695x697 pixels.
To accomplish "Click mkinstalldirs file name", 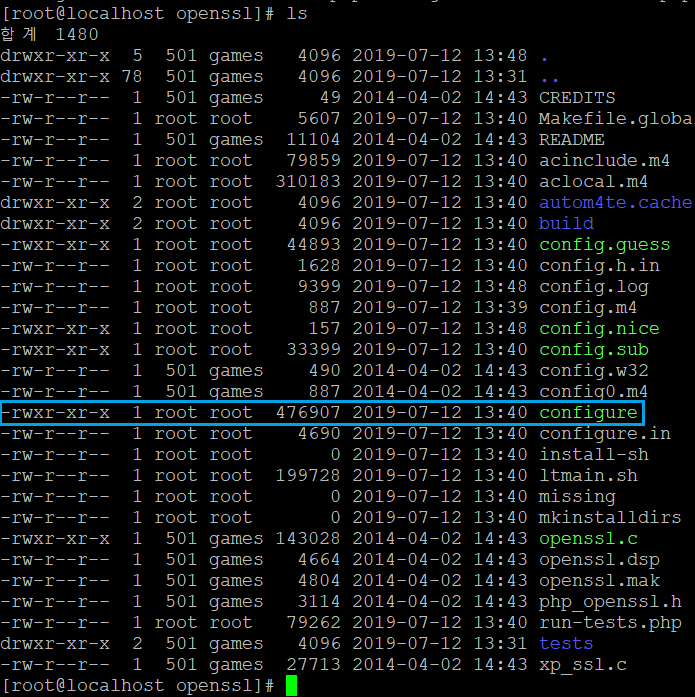I will coord(610,518).
